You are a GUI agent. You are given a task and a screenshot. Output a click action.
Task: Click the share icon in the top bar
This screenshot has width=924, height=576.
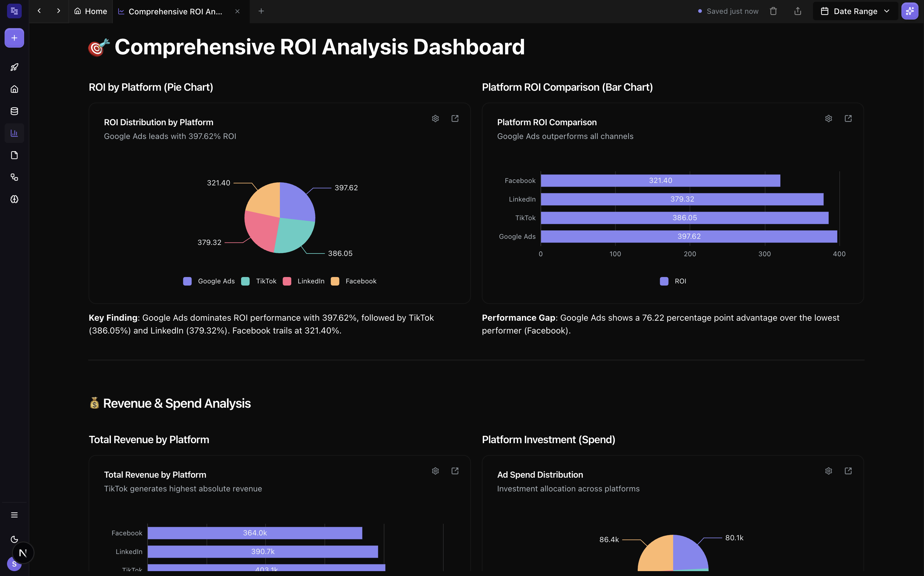point(798,11)
